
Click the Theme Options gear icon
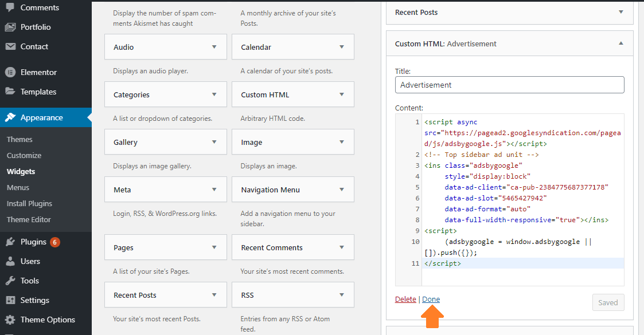pyautogui.click(x=10, y=320)
